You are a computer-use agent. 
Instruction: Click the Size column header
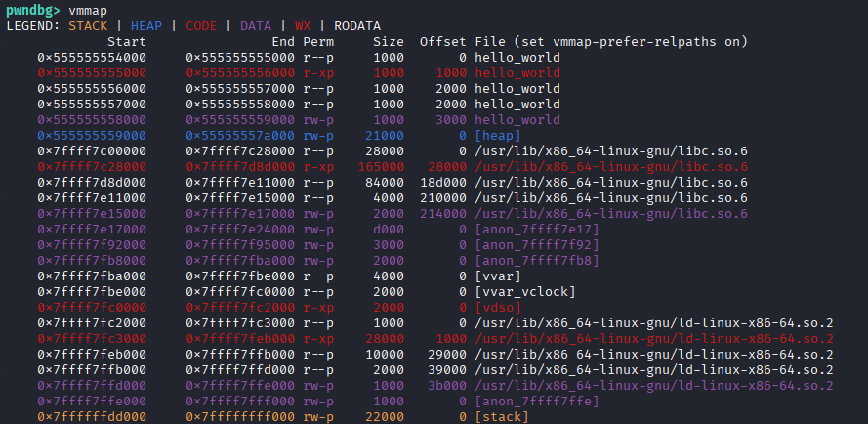tap(389, 42)
